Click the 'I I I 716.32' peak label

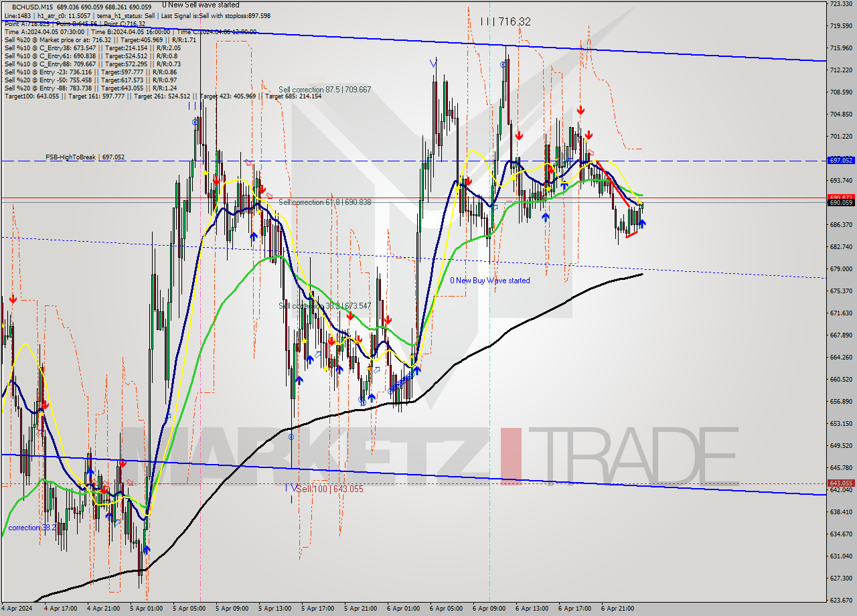point(505,21)
